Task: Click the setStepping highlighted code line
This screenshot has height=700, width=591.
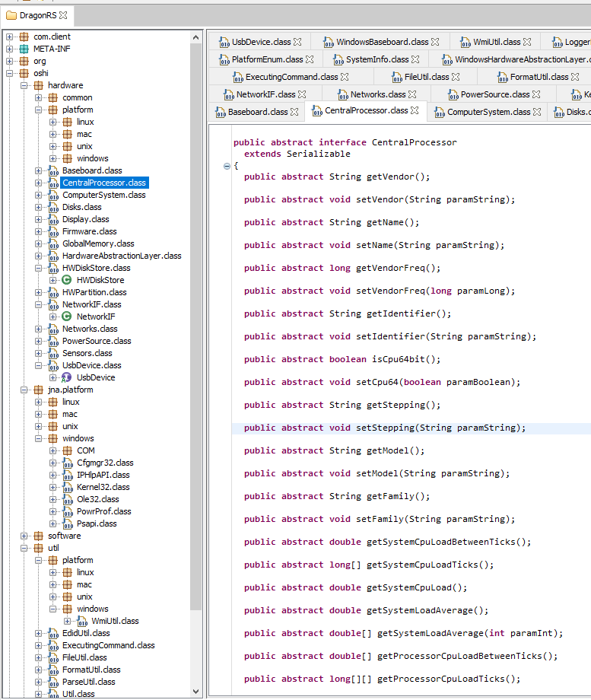Action: click(385, 428)
